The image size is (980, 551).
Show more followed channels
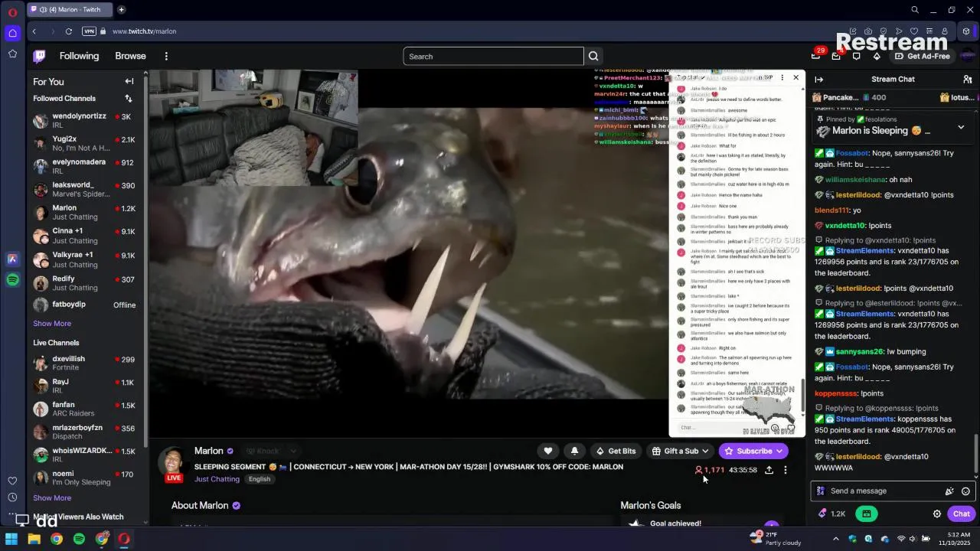52,324
